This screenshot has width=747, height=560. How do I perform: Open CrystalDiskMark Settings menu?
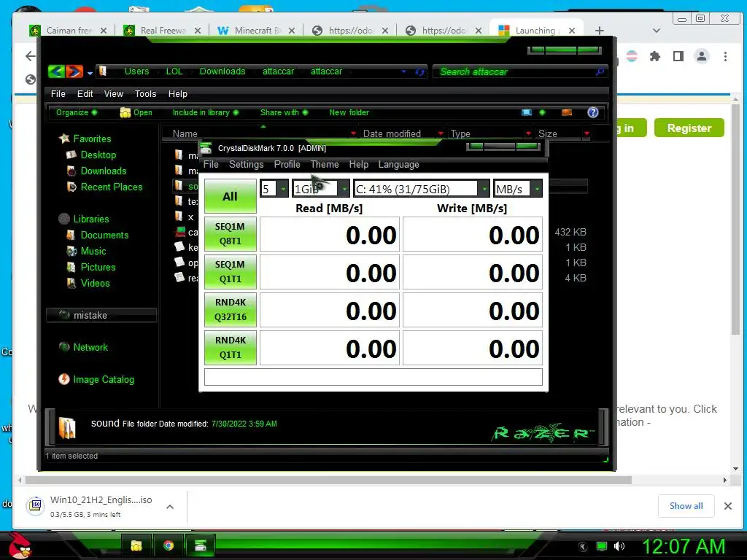coord(247,164)
